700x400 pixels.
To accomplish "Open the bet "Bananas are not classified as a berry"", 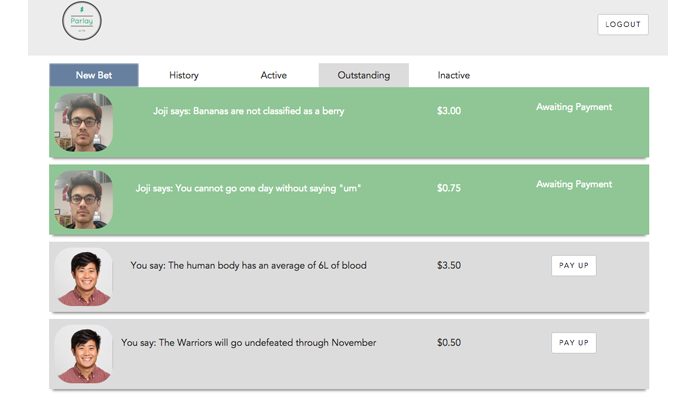I will pos(248,111).
